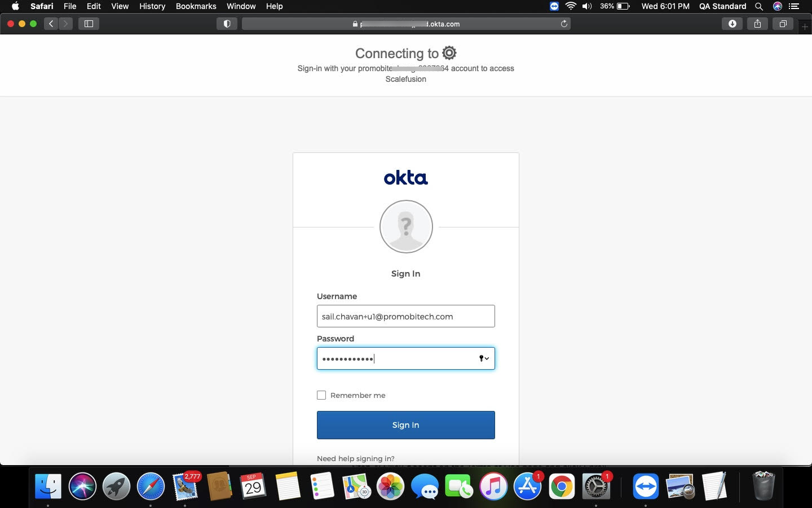812x508 pixels.
Task: Open the Wi-Fi status menu
Action: (x=571, y=6)
